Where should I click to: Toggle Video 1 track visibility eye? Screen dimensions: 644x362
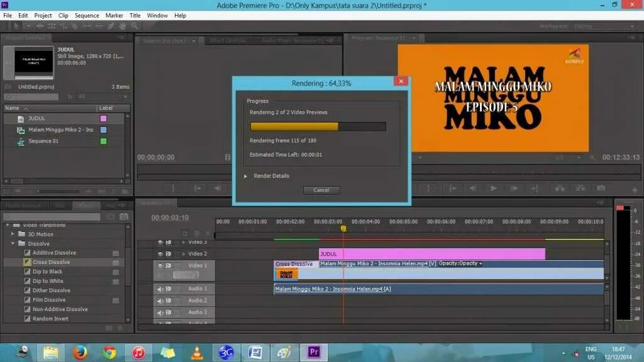click(160, 266)
